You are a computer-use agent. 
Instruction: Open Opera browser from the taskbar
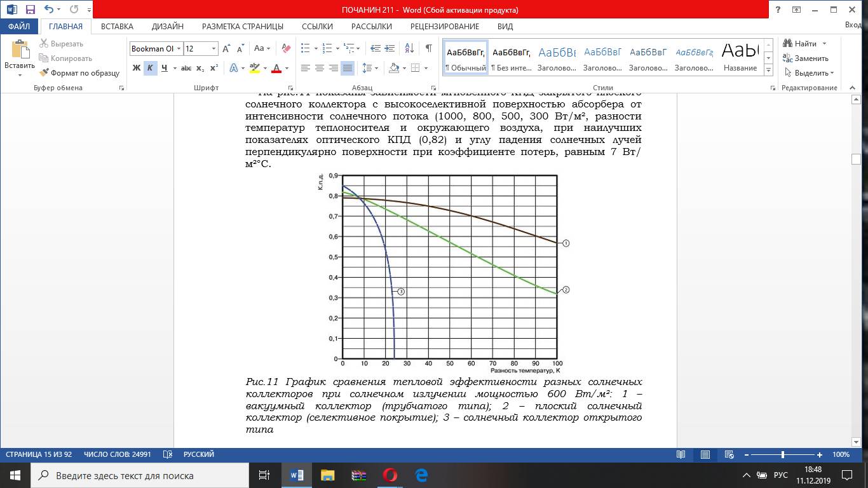pos(390,475)
